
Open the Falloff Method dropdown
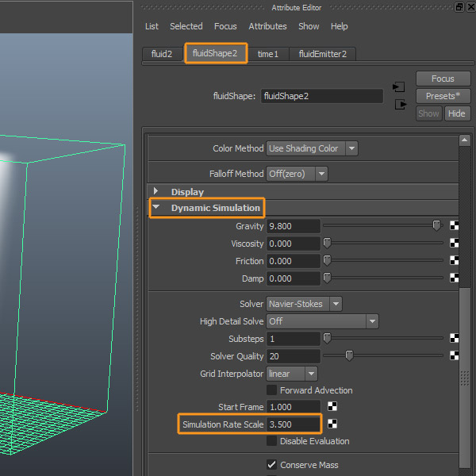pos(297,174)
